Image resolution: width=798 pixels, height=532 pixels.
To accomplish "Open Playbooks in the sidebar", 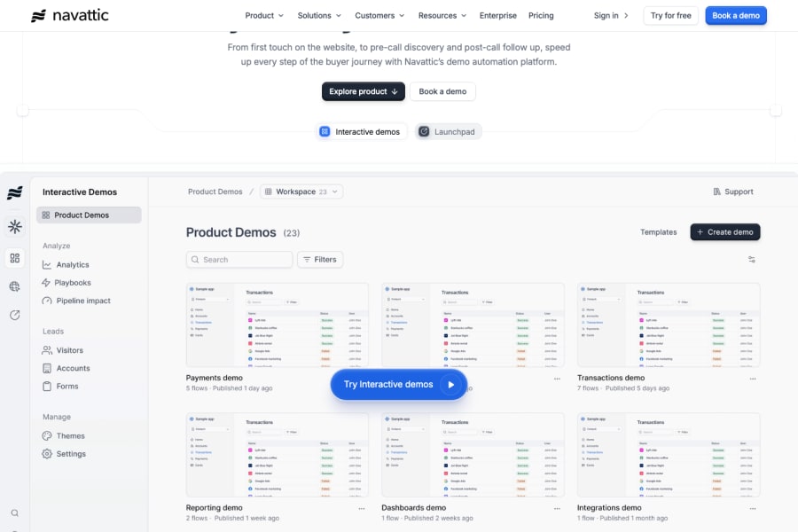I will coord(66,283).
